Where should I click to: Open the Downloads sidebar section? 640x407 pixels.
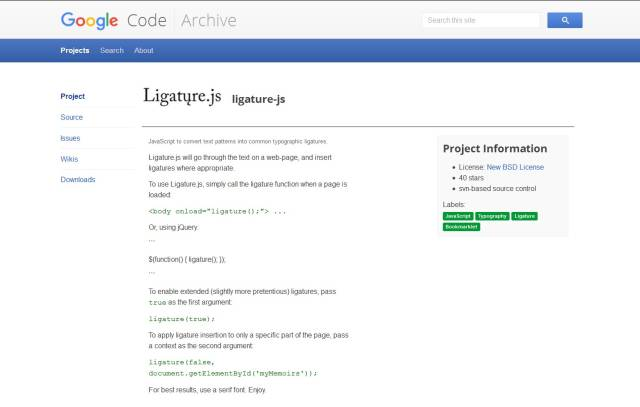[x=78, y=180]
